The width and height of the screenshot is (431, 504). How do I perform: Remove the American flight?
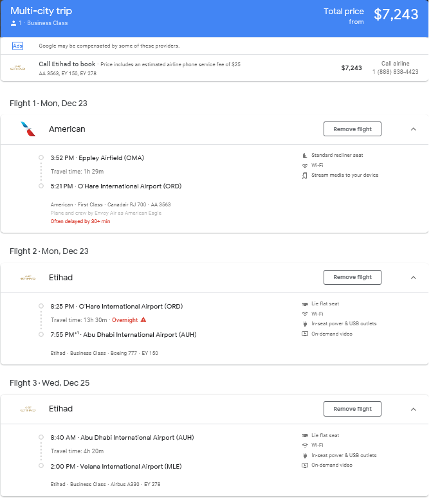click(353, 129)
